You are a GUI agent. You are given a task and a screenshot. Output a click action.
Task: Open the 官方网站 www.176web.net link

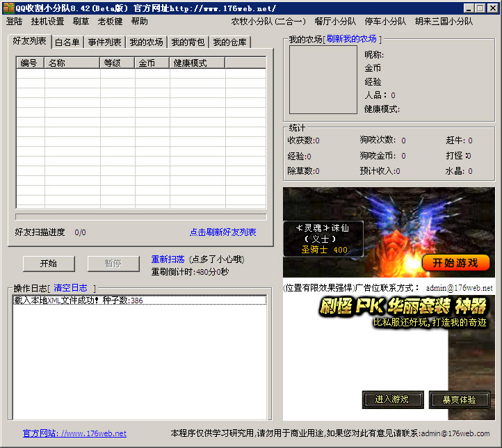click(x=74, y=433)
